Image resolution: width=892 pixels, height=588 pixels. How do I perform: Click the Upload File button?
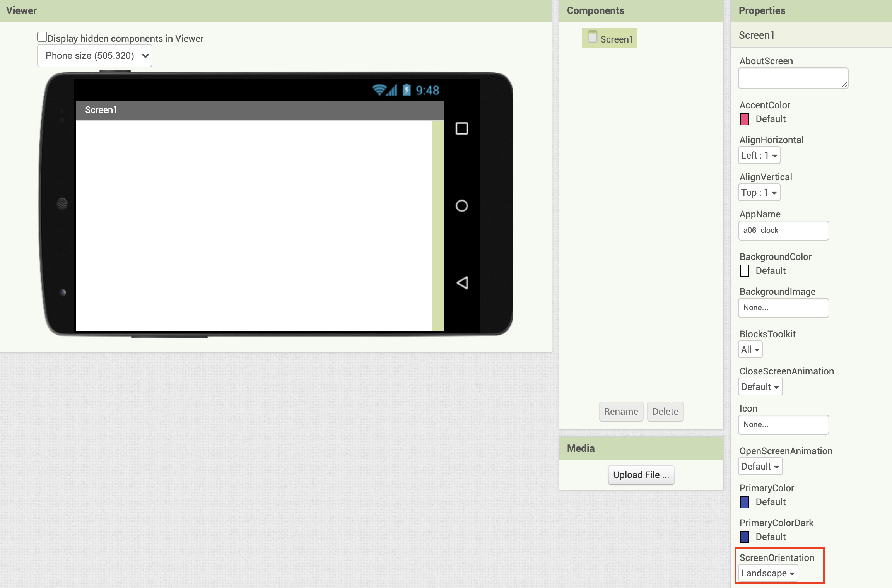tap(641, 475)
